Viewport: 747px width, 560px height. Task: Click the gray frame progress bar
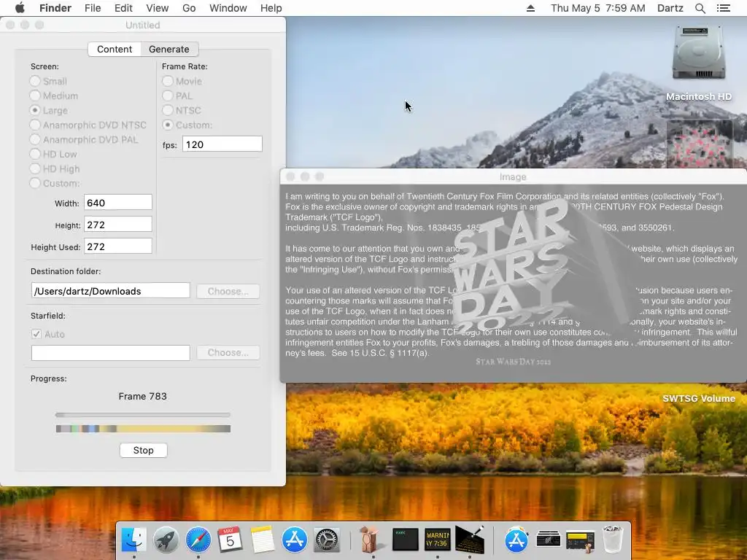(143, 415)
